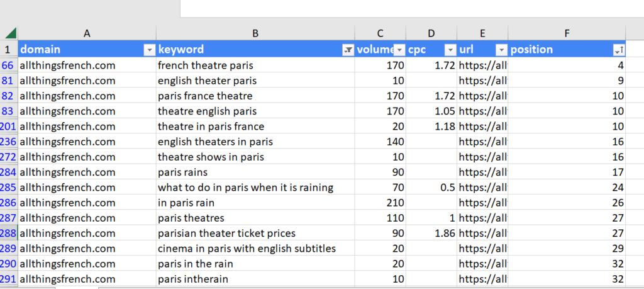Screen dimensions: 644x289
Task: Select row header 236
Action: coord(9,142)
